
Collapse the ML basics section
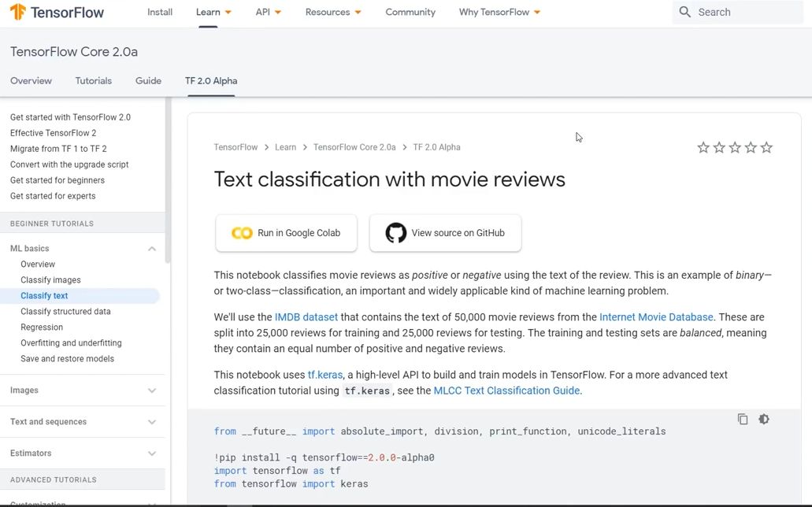pyautogui.click(x=151, y=248)
